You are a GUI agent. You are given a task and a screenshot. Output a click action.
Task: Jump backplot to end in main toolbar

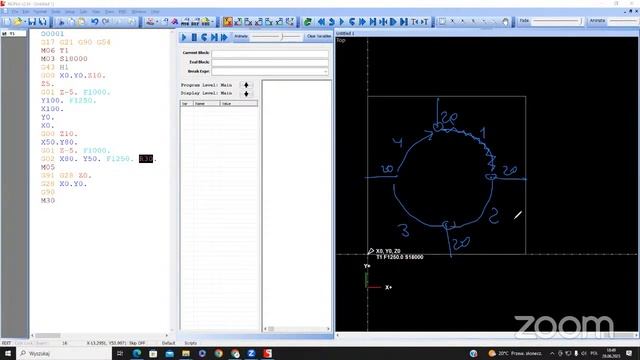pos(404,21)
